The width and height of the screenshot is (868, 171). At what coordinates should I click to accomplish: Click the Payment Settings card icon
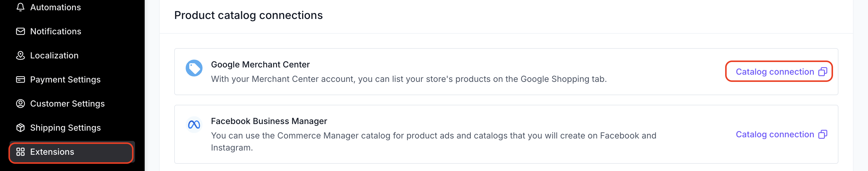20,79
